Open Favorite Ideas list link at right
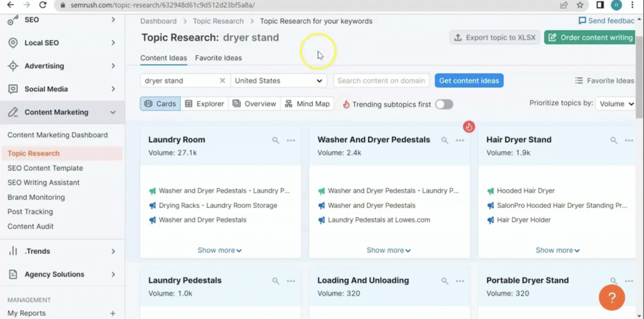The image size is (644, 319). tap(604, 81)
